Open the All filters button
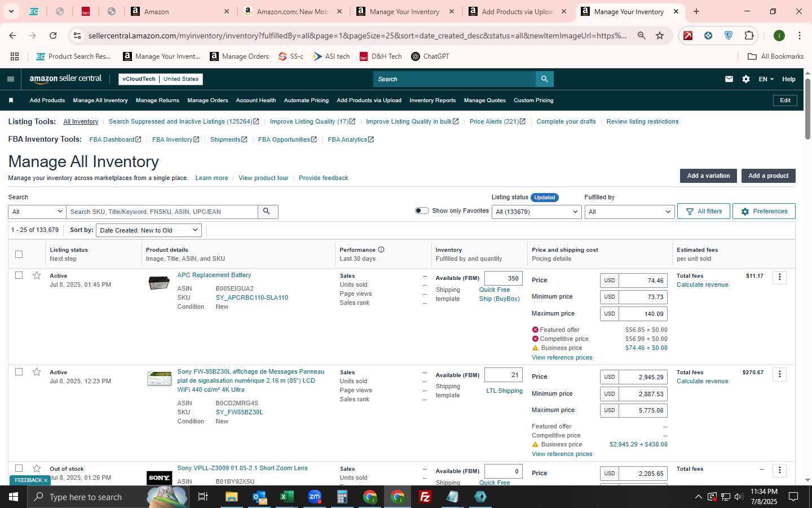The width and height of the screenshot is (812, 508). (x=704, y=212)
